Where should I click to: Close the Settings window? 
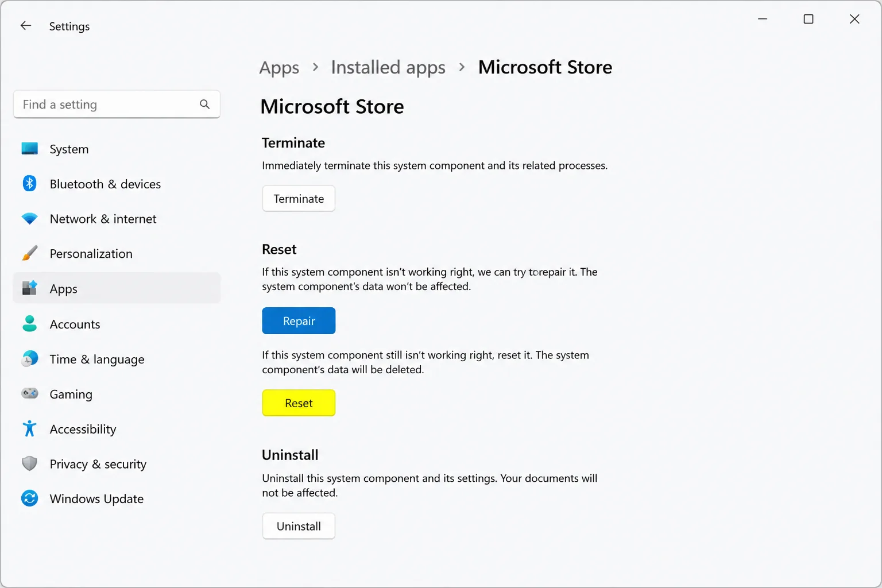(854, 19)
